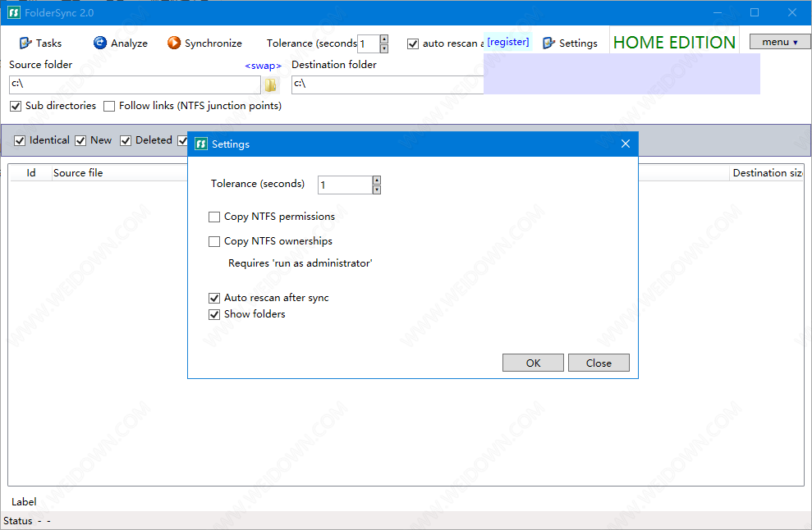Toggle Show folders checkbox
Viewport: 812px width, 530px height.
pyautogui.click(x=213, y=314)
